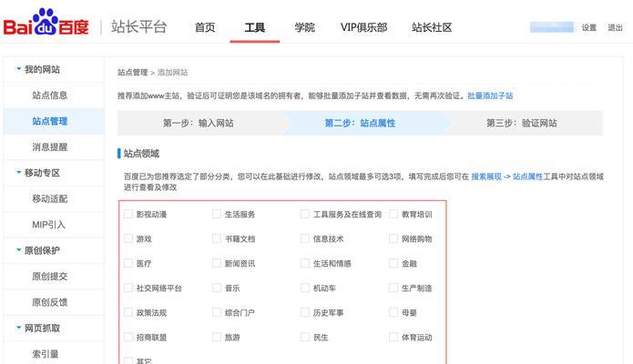Image resolution: width=633 pixels, height=364 pixels.
Task: Check the 新闻资讯 checkbox
Action: click(x=217, y=263)
